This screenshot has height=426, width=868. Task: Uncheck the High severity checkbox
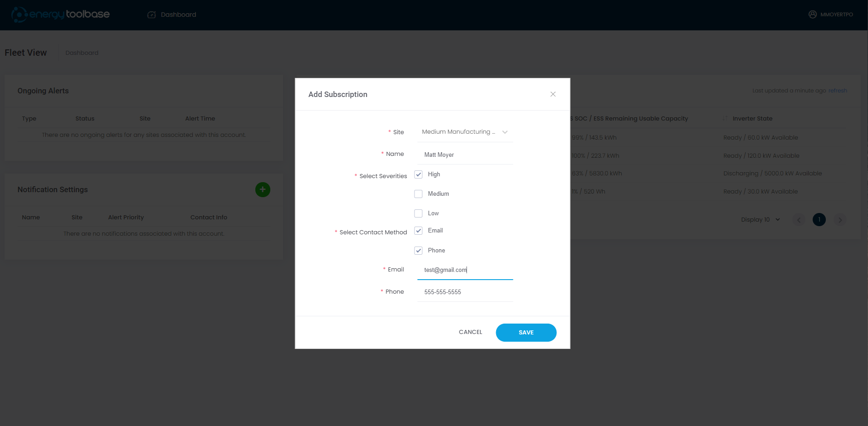[x=419, y=174]
